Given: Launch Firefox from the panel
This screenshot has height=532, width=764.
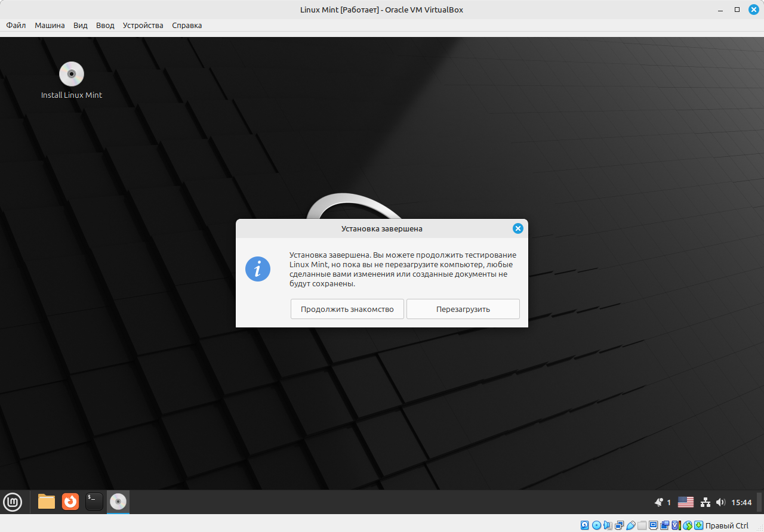Looking at the screenshot, I should (70, 502).
